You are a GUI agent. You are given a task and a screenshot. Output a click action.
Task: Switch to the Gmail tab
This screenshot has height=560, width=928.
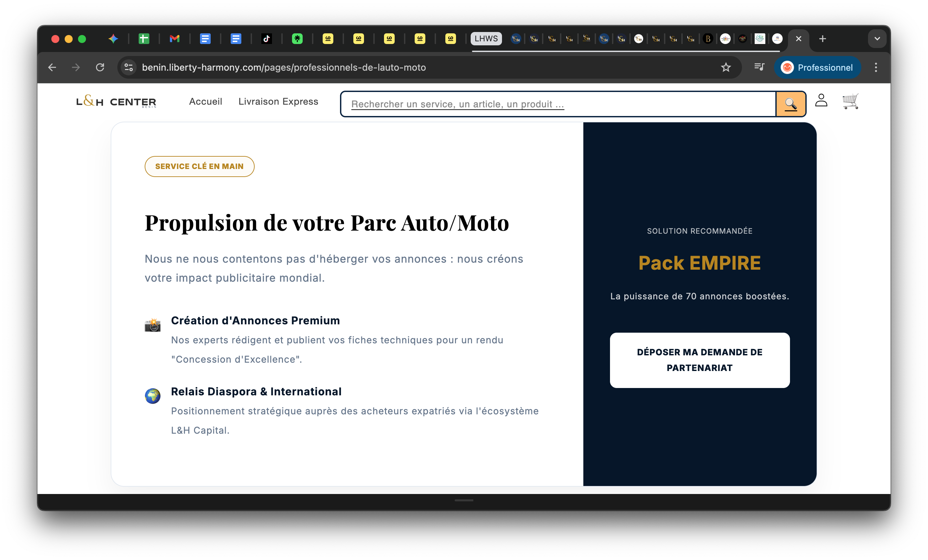174,39
